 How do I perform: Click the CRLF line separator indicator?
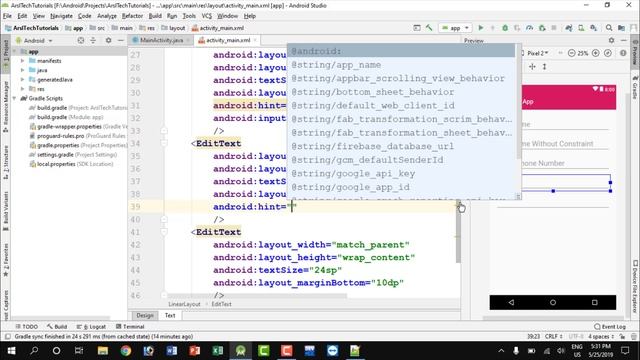coord(553,336)
